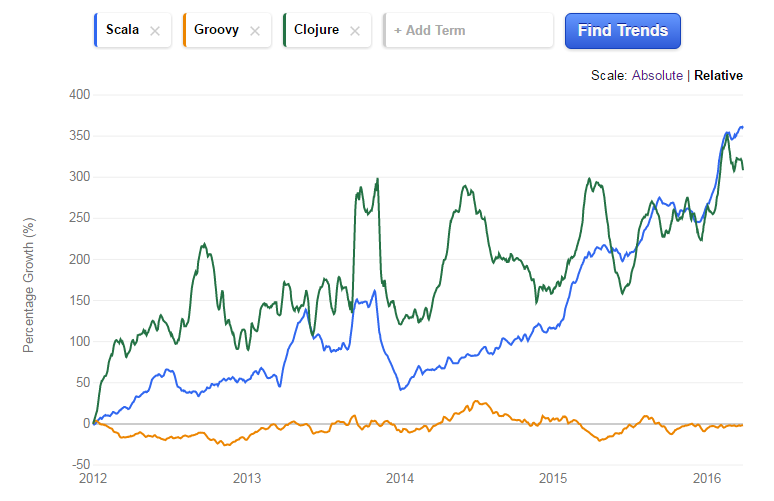Screen dimensions: 774x501
Task: Select the Groovy term label
Action: pyautogui.click(x=215, y=30)
